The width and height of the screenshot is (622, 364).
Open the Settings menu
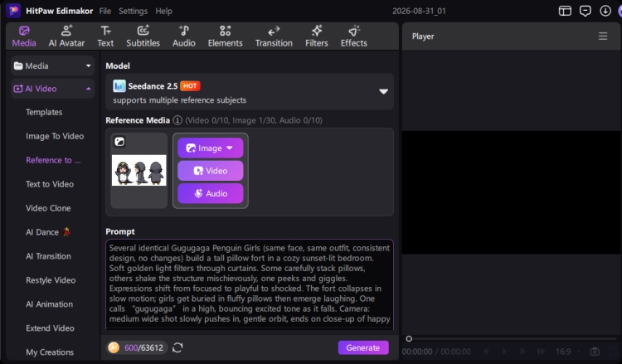133,11
